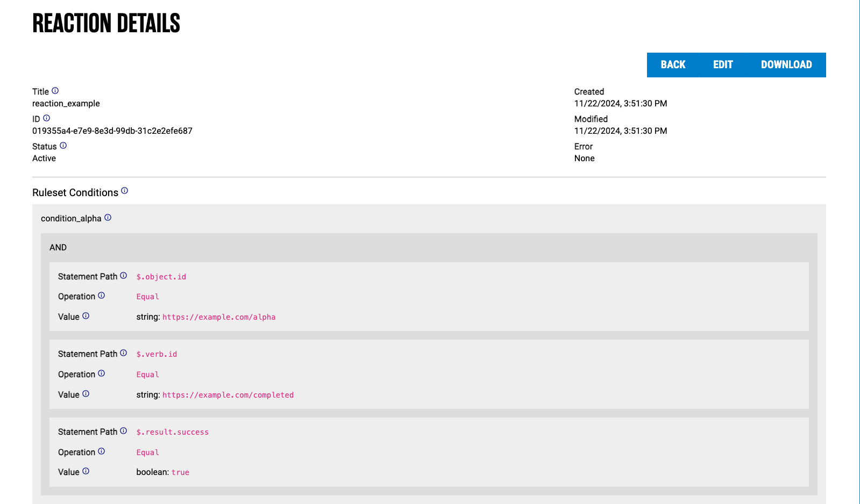Click Equal operation in $.verb.id block

(x=148, y=375)
